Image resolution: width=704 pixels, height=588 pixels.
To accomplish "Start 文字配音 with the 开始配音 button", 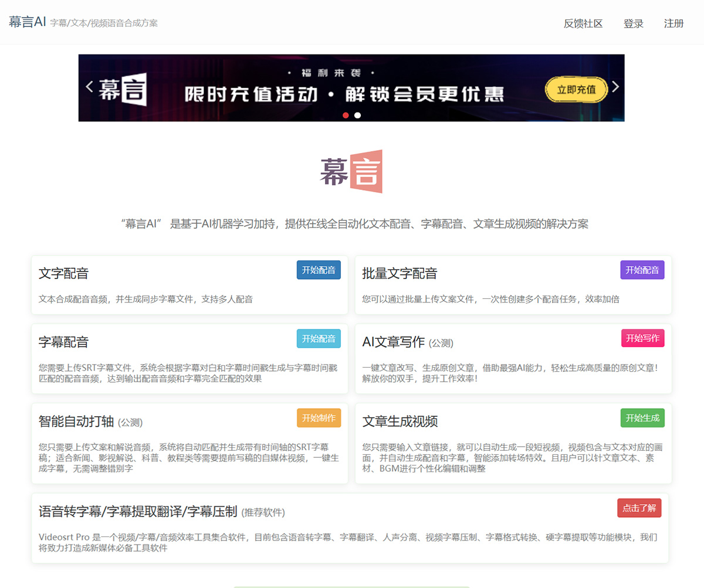I will click(x=319, y=270).
